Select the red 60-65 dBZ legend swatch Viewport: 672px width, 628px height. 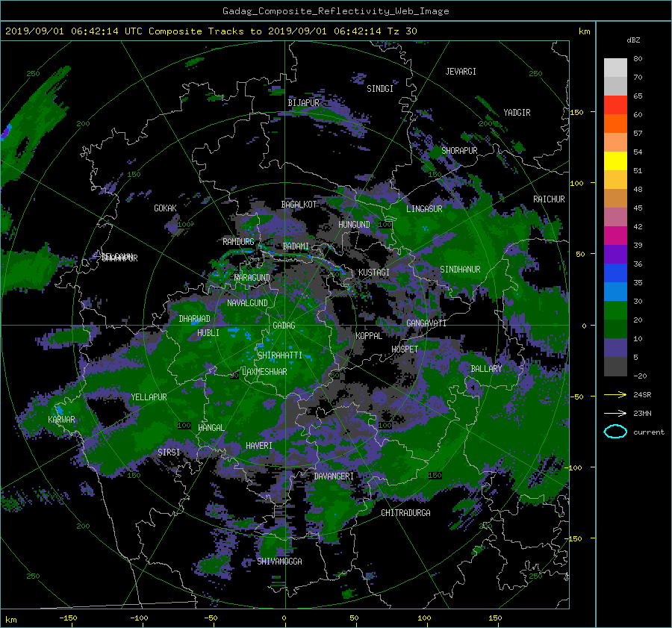(x=615, y=105)
